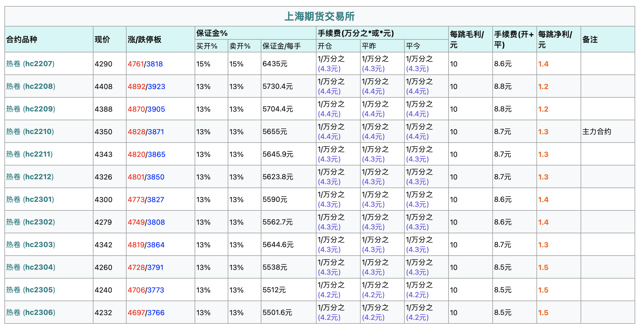Click limit-up price 4828 for hc2210
644x332 pixels.
[x=136, y=132]
